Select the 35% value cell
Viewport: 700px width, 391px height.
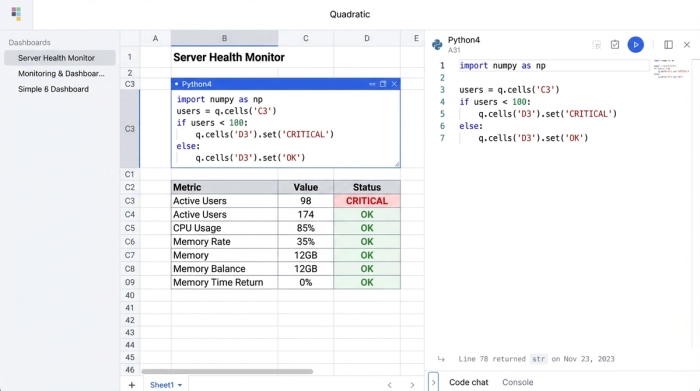click(x=305, y=242)
